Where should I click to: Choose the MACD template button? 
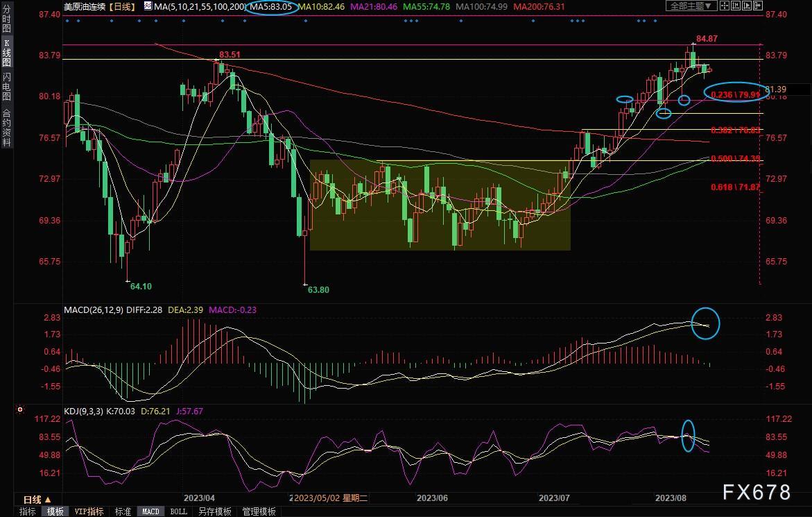point(150,511)
